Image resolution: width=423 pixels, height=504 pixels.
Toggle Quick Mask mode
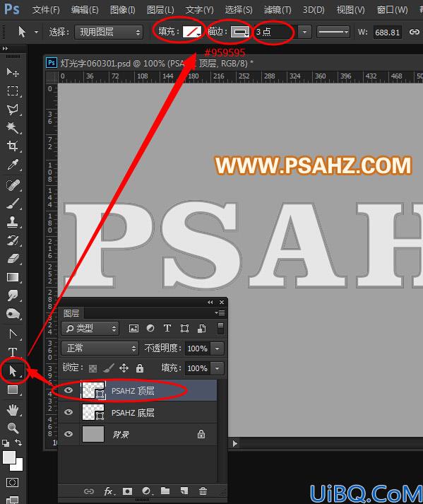13,483
